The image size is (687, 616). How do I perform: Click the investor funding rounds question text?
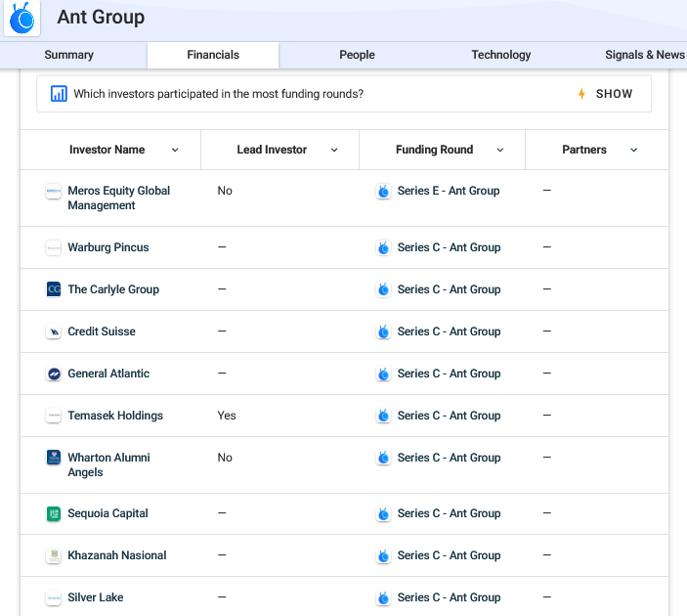coord(218,94)
